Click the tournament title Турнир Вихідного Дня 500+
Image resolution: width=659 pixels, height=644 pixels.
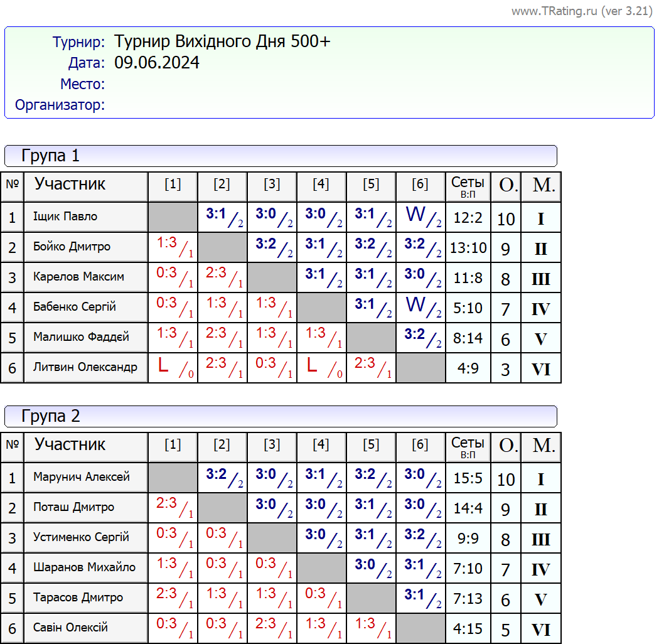click(x=222, y=42)
